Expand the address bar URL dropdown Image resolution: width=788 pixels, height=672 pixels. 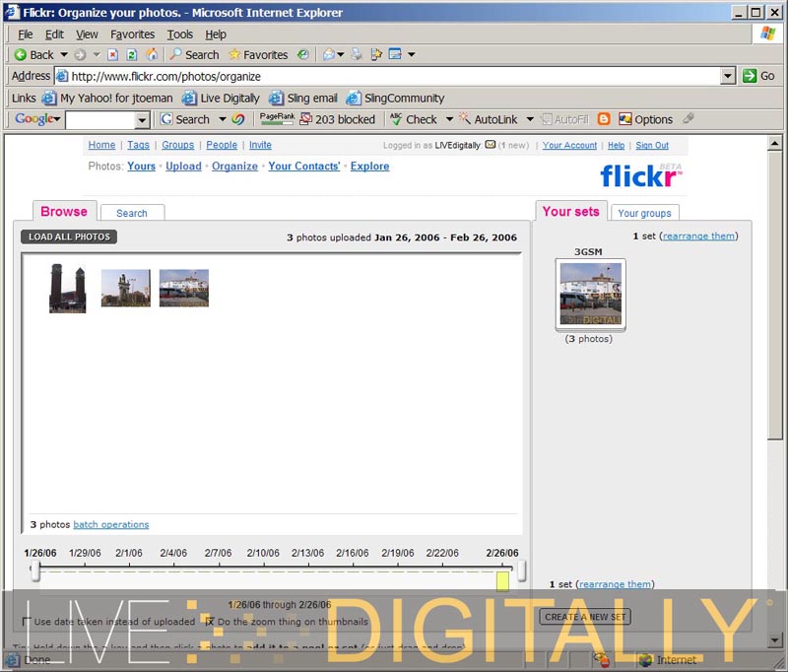[728, 76]
